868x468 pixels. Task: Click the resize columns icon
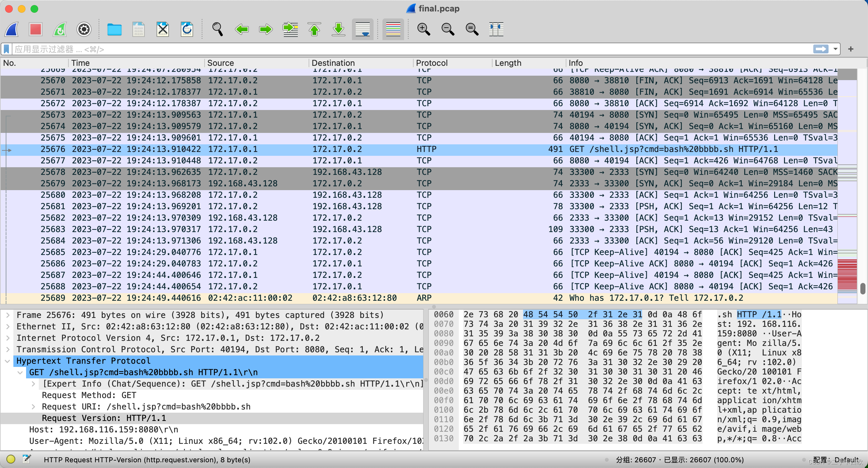[x=496, y=29]
